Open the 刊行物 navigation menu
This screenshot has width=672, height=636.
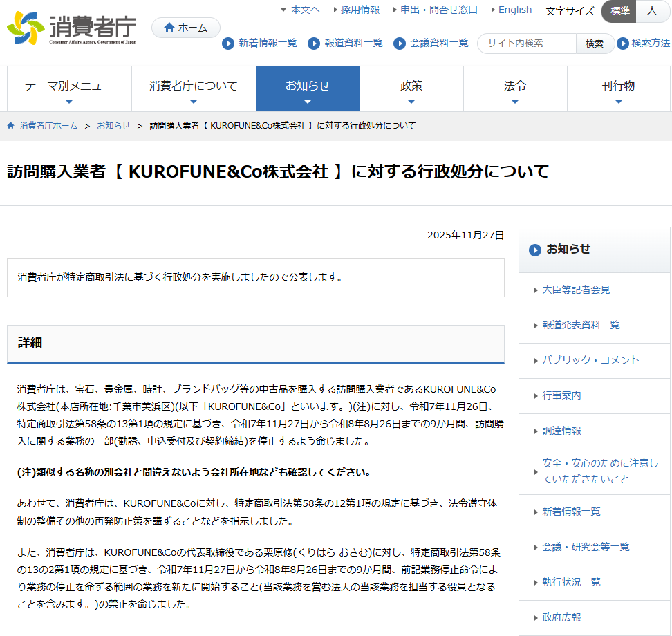point(618,88)
